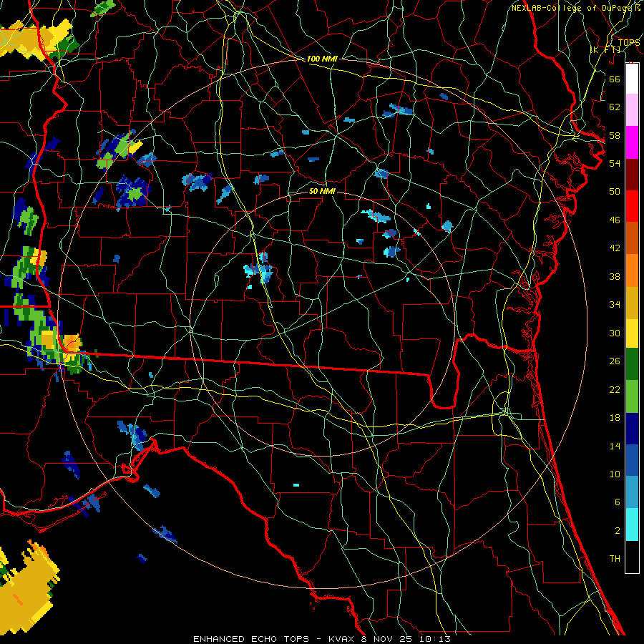
Task: Click the legend value "30"
Action: click(x=615, y=333)
